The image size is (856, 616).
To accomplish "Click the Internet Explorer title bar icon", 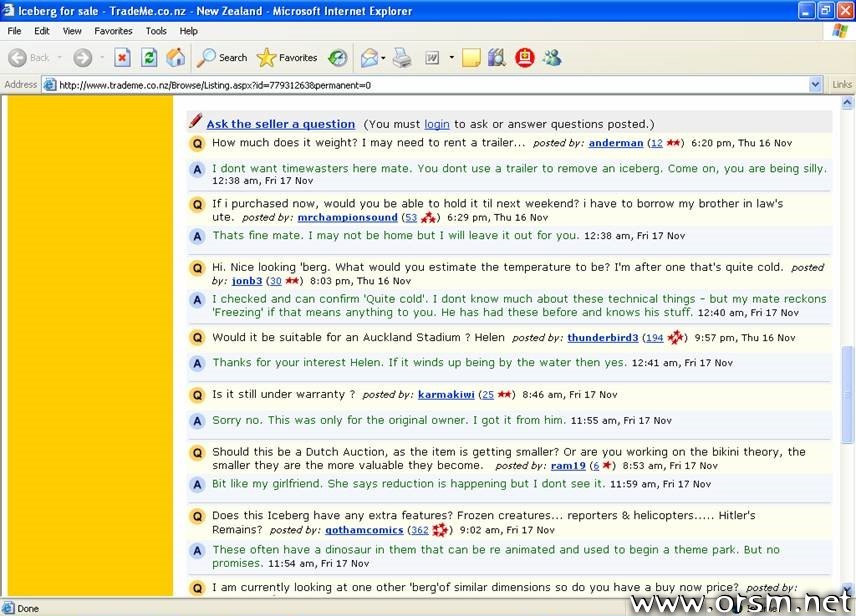I will point(8,10).
